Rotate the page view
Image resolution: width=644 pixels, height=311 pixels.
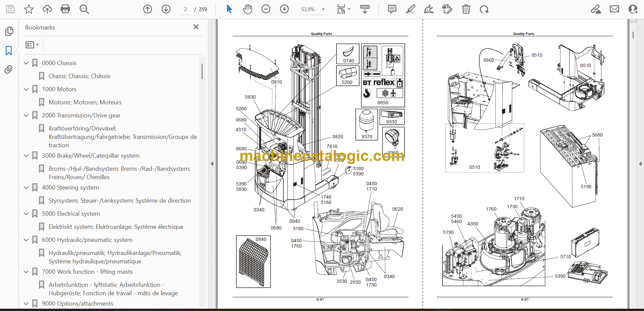(x=484, y=9)
